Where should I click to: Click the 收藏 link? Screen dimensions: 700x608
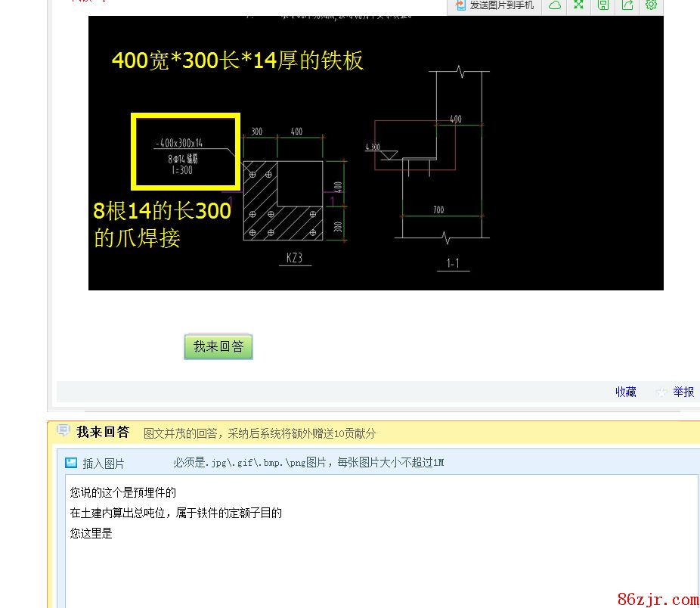(x=625, y=392)
